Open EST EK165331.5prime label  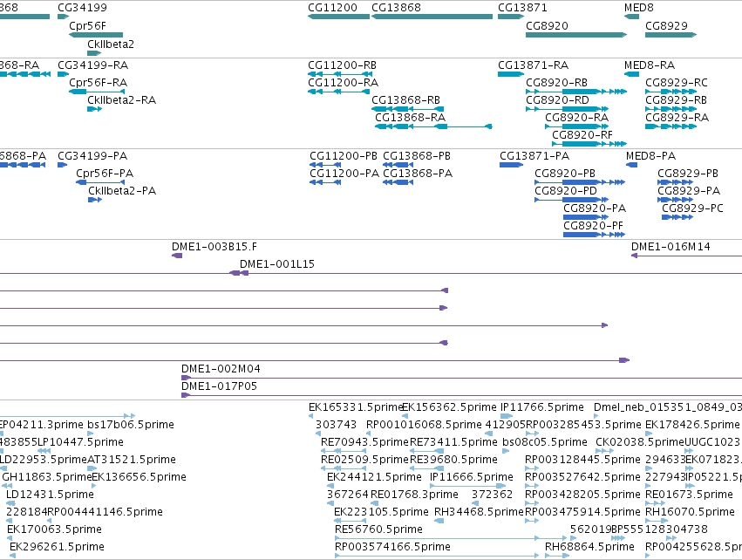[356, 407]
